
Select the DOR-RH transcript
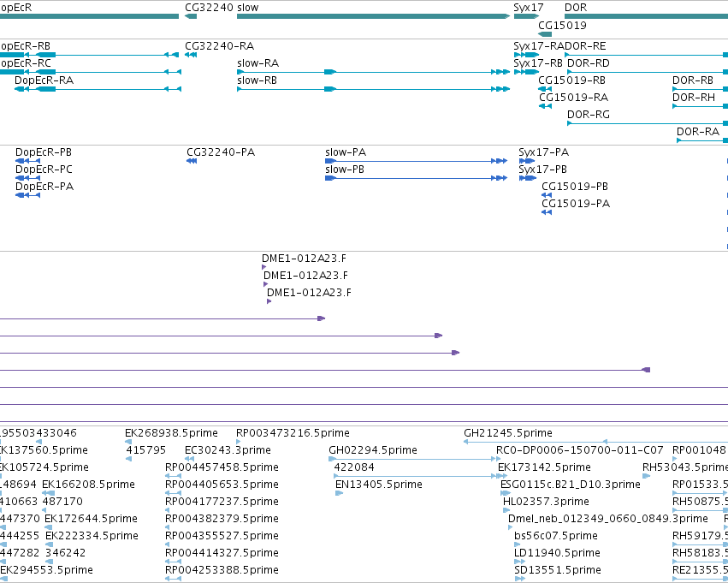pos(694,98)
